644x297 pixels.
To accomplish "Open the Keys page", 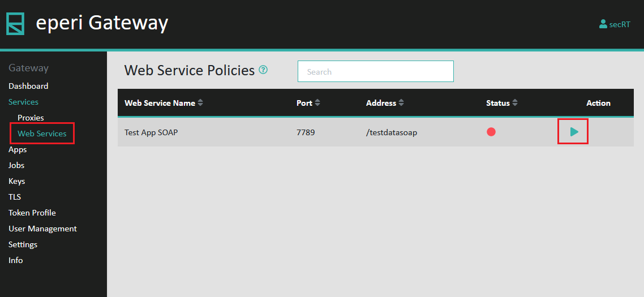I will click(x=17, y=181).
